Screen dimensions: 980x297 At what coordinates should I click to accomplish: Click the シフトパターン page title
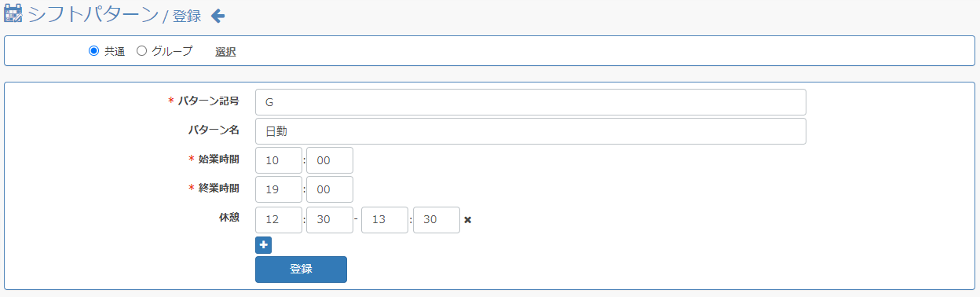(93, 15)
